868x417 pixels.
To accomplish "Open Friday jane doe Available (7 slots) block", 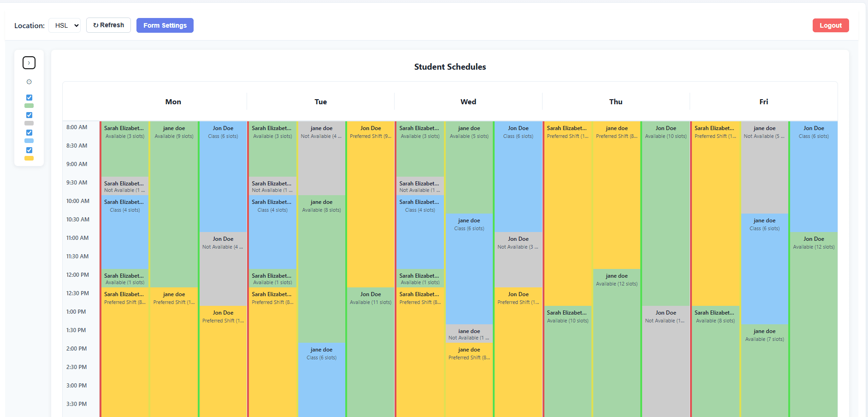I will tap(764, 371).
